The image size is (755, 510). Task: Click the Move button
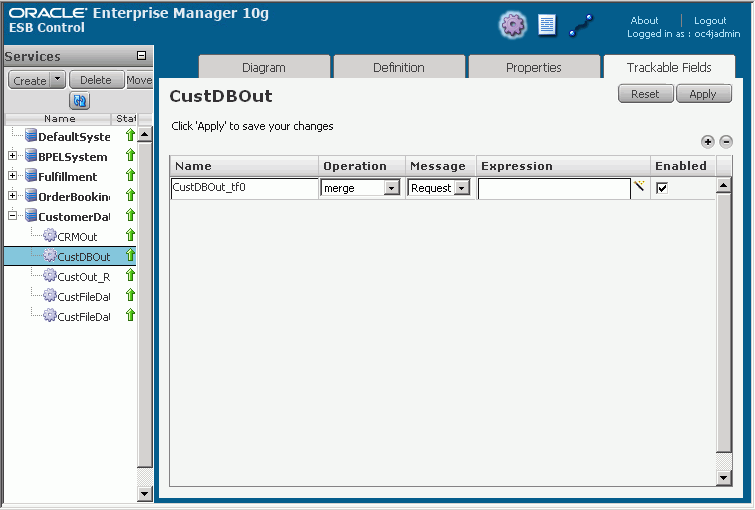coord(139,79)
